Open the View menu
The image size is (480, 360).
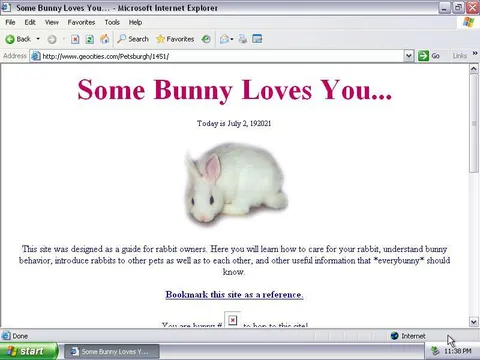pos(52,22)
